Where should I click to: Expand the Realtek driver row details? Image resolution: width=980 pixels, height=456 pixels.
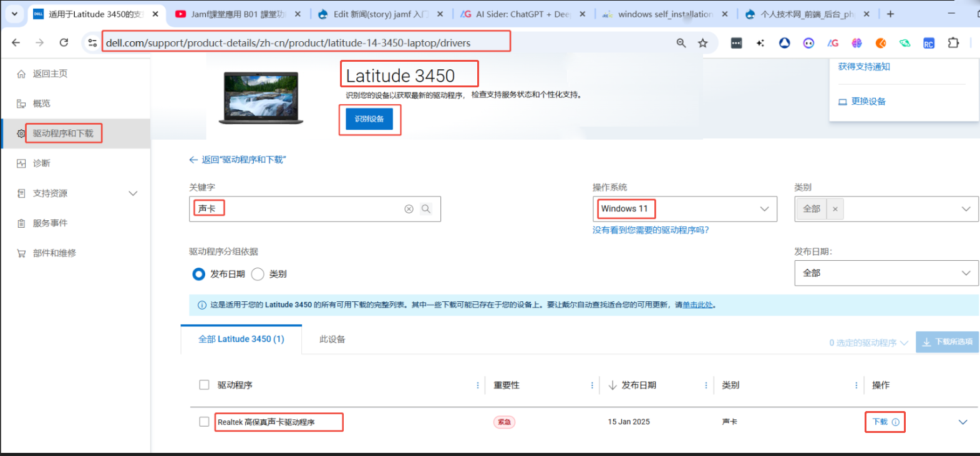click(x=963, y=422)
